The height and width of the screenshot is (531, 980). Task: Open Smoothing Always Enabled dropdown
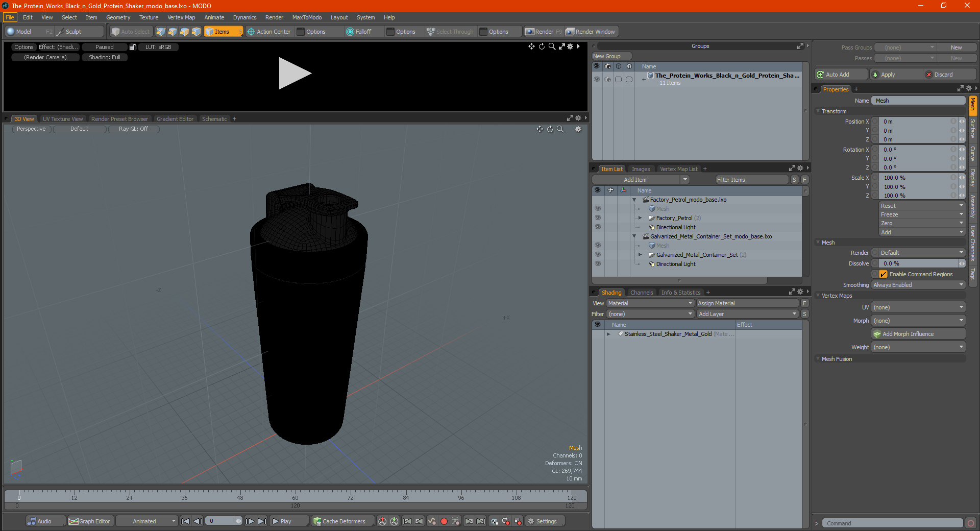[918, 285]
